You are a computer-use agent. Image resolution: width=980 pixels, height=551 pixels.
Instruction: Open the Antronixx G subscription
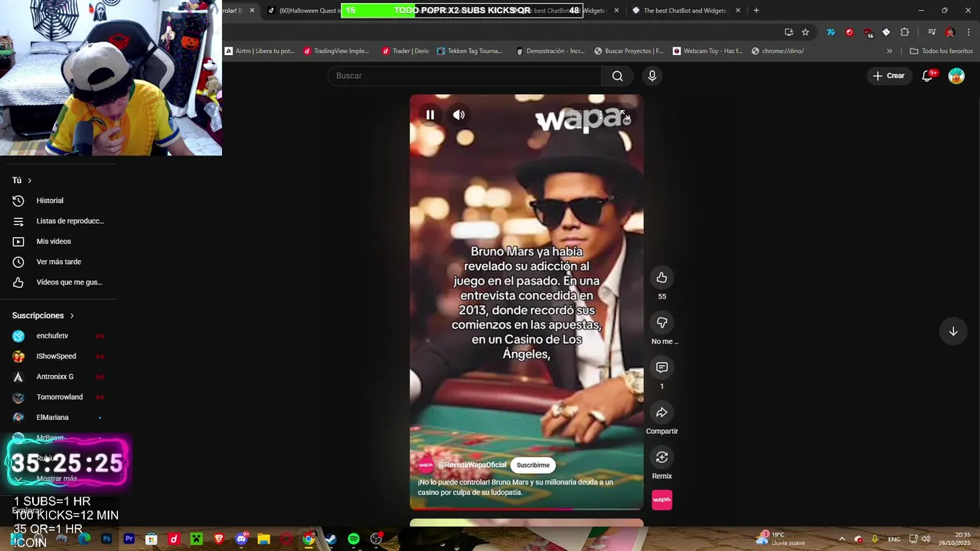pos(58,377)
